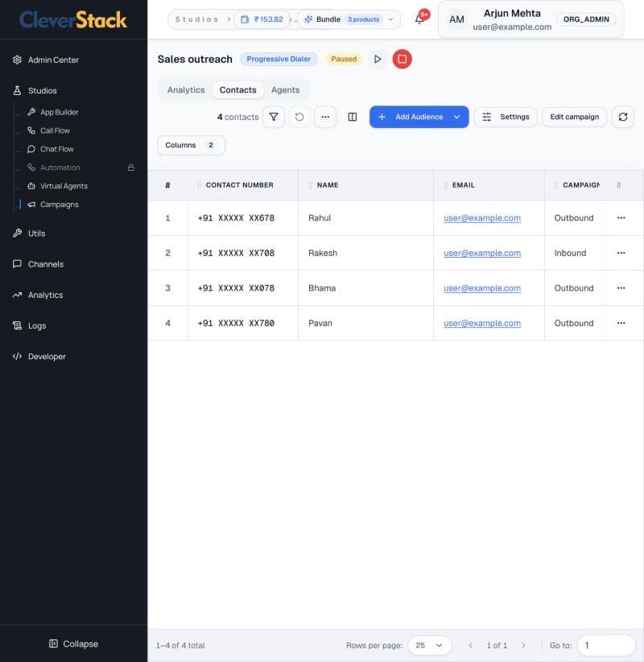The image size is (644, 662).
Task: Open the toolbar more-options ellipsis
Action: pos(325,117)
